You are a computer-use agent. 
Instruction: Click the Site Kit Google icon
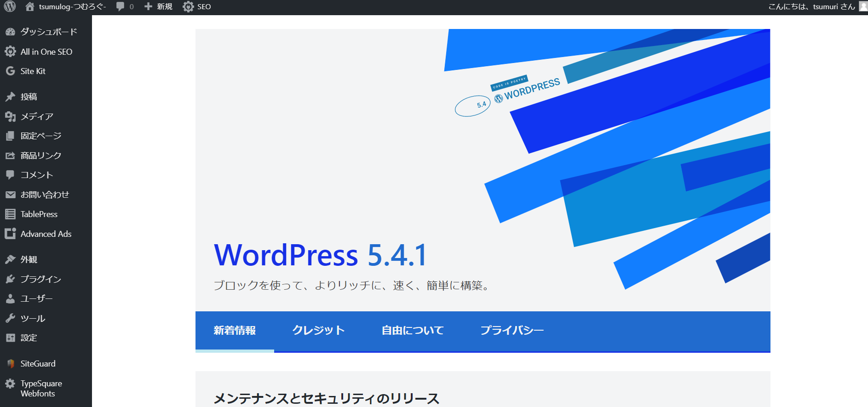click(x=10, y=71)
